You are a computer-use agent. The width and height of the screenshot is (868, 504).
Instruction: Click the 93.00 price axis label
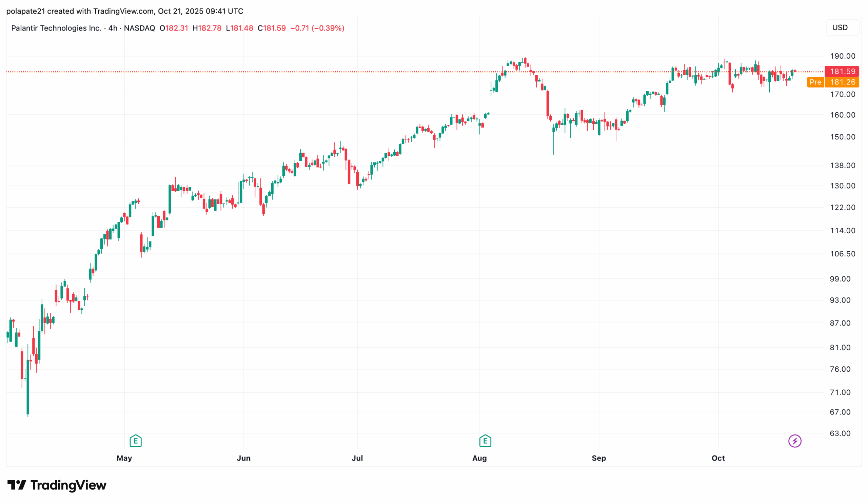coord(840,300)
